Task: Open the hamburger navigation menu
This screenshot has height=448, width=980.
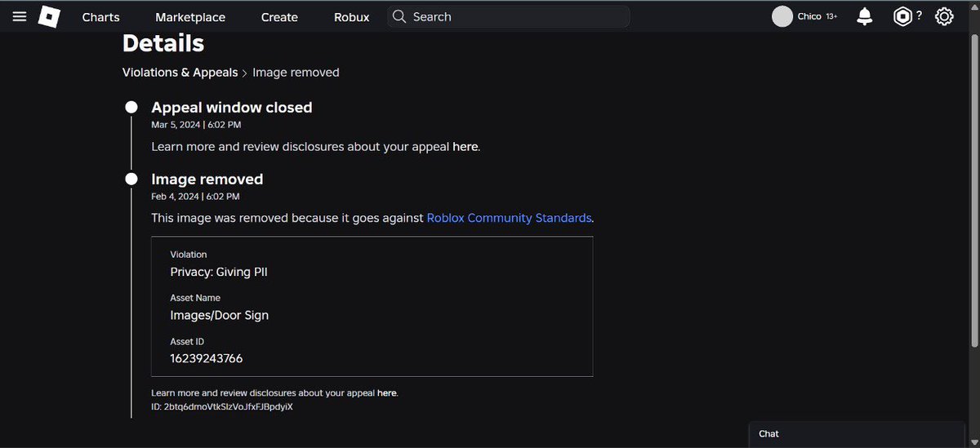Action: pyautogui.click(x=20, y=16)
